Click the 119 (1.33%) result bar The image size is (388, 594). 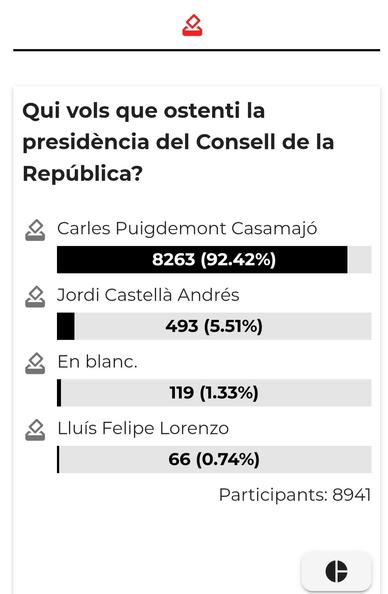tap(214, 393)
